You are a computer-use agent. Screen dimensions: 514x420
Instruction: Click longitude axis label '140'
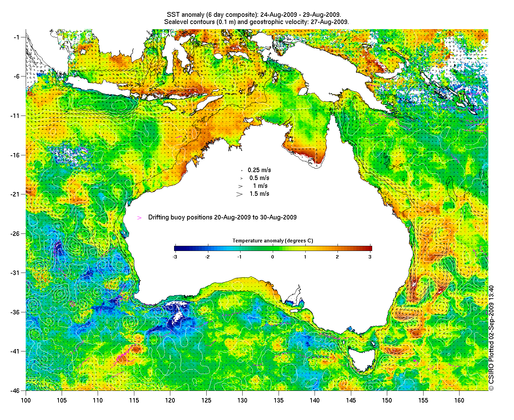(315, 400)
